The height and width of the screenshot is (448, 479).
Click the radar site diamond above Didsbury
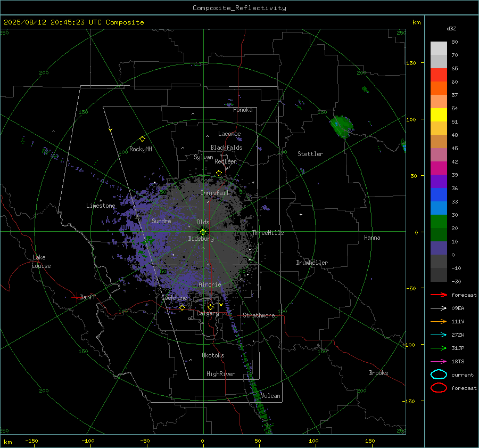(203, 232)
